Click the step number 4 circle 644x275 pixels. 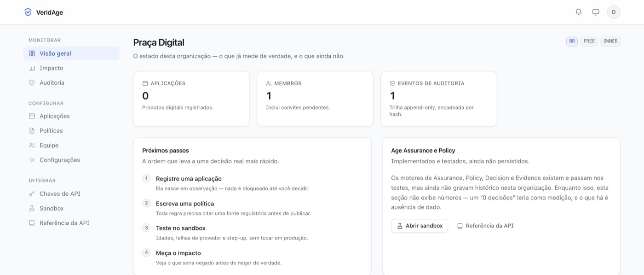point(146,252)
